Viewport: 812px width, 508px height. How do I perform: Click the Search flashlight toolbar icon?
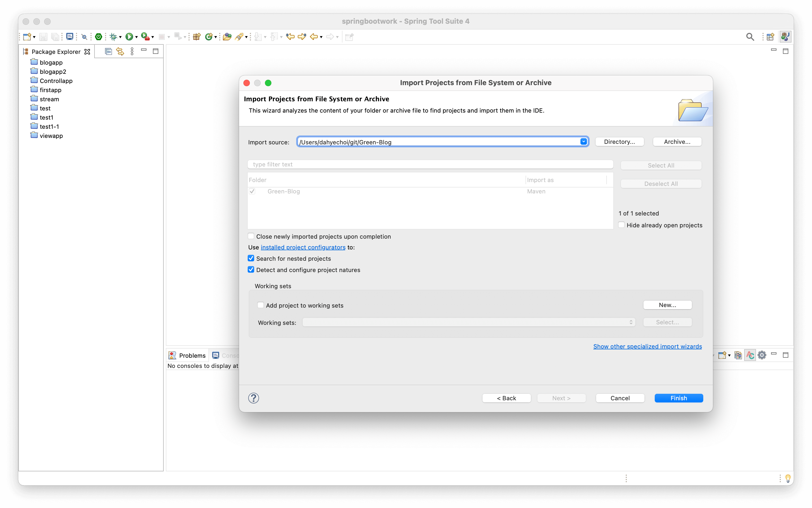pyautogui.click(x=239, y=37)
